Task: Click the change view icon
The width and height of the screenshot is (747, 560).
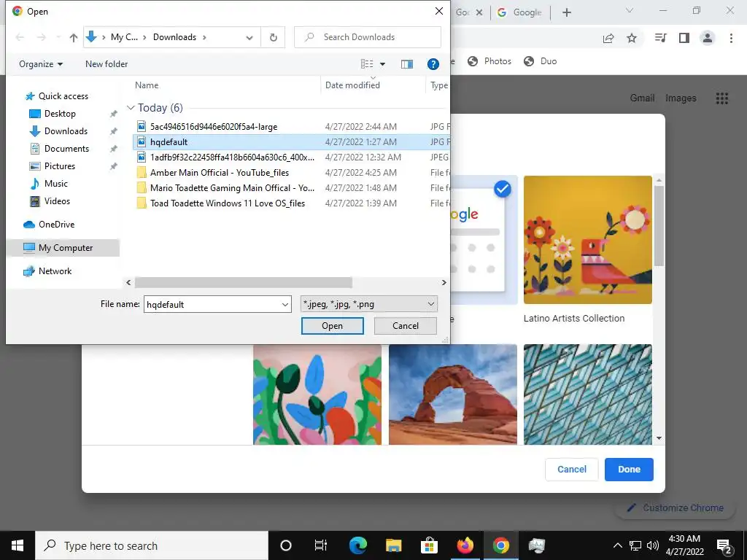Action: 367,64
